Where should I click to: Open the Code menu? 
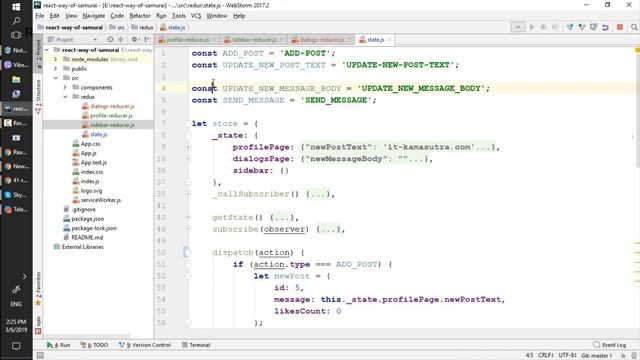[117, 16]
